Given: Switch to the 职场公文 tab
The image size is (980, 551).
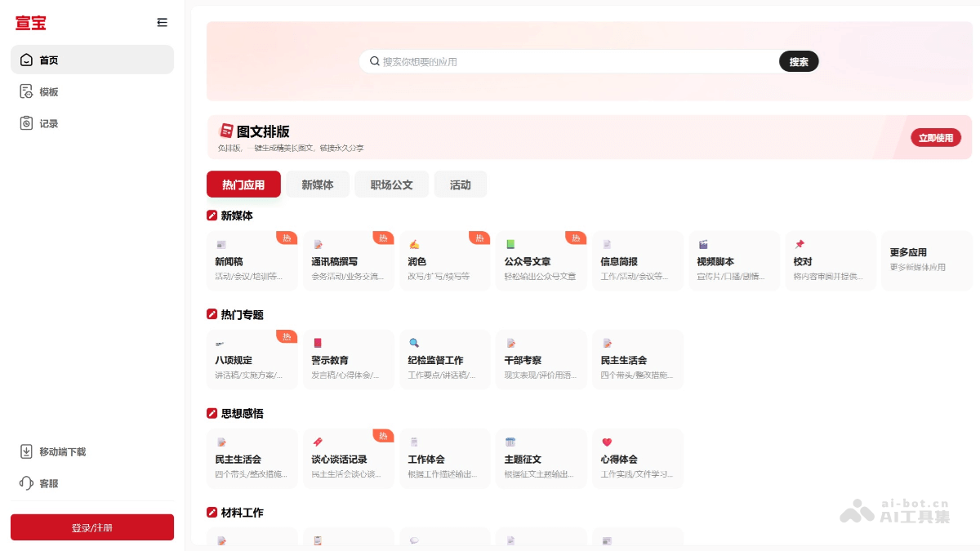Looking at the screenshot, I should point(391,184).
